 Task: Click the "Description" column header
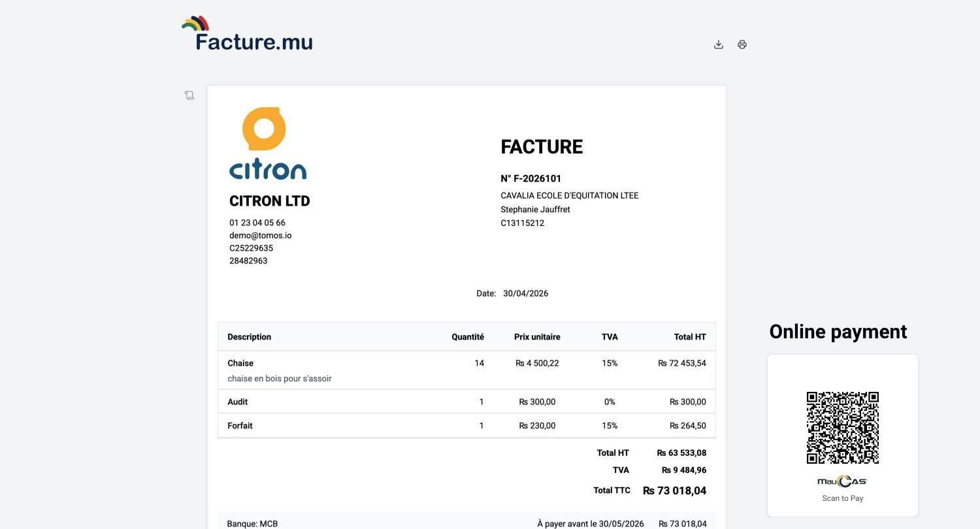click(x=250, y=337)
